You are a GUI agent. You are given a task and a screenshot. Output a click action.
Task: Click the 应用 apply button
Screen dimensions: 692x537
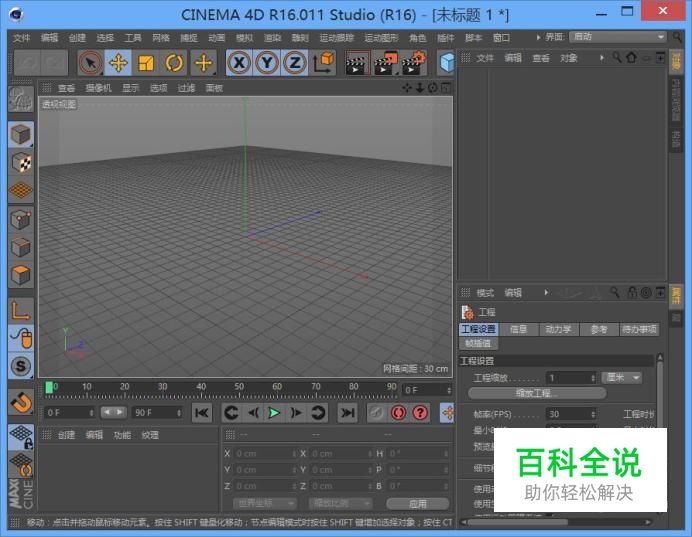pos(417,503)
